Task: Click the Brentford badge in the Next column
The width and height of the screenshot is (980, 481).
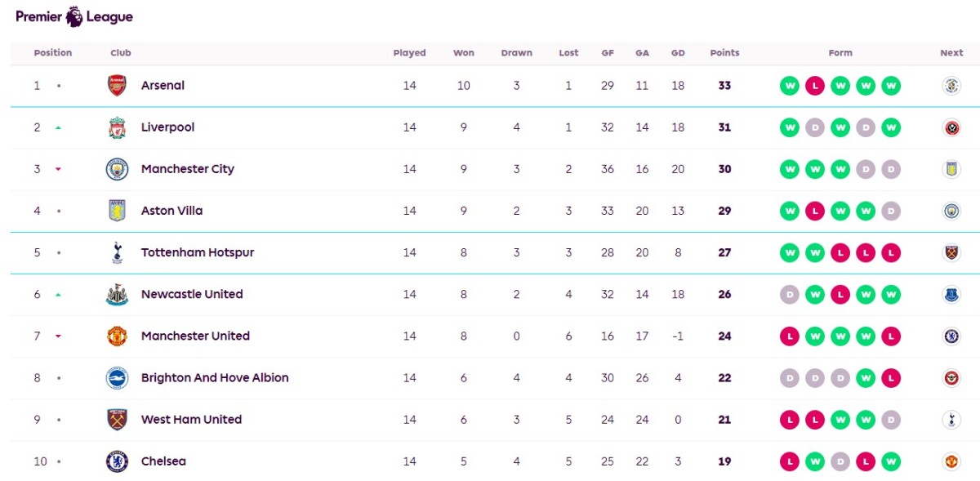Action: [x=951, y=377]
